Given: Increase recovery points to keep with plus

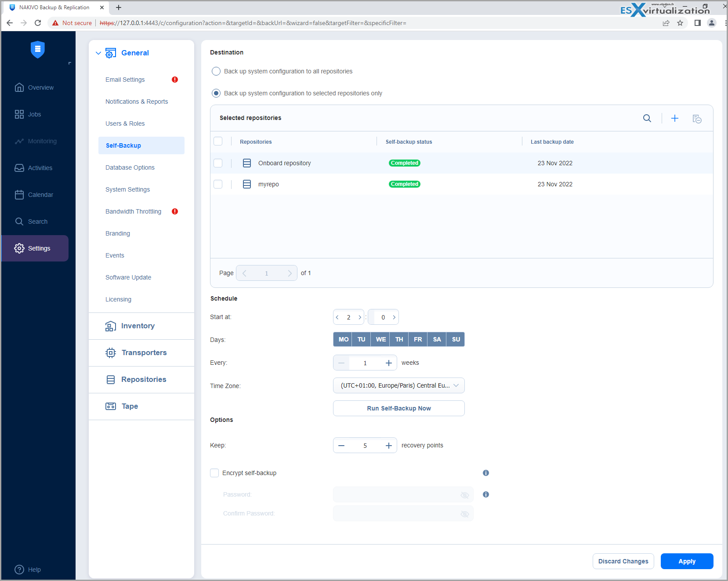Looking at the screenshot, I should pos(388,446).
